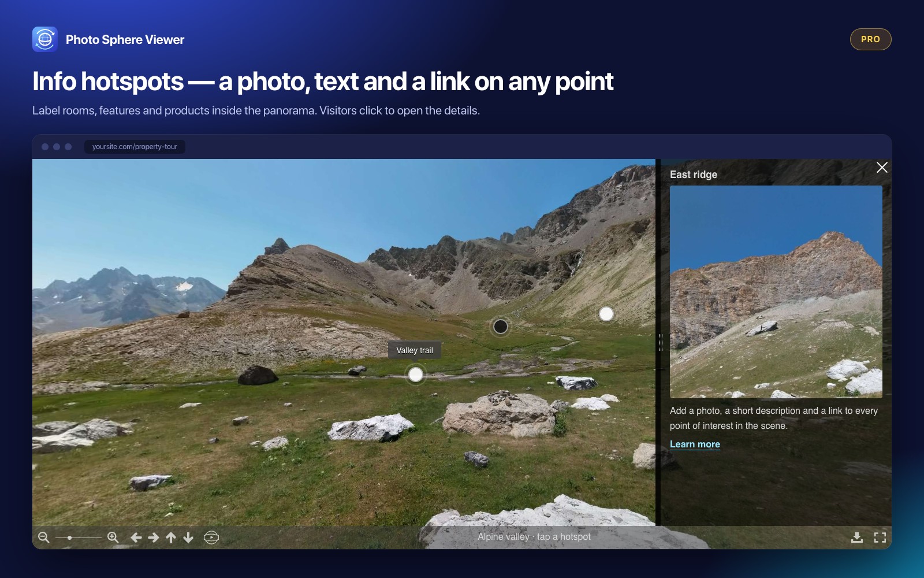Click the 'Add a photo, a short description' text
Viewport: 924px width, 578px height.
tap(774, 418)
